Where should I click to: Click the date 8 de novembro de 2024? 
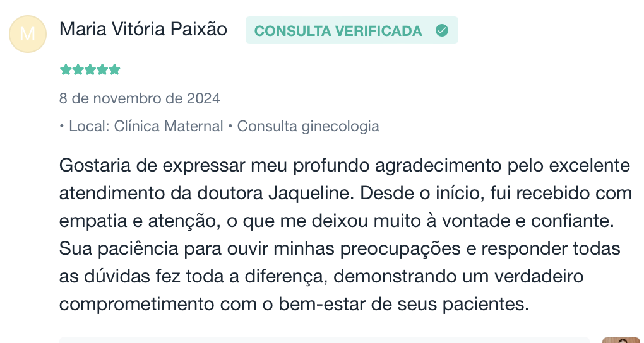[140, 98]
